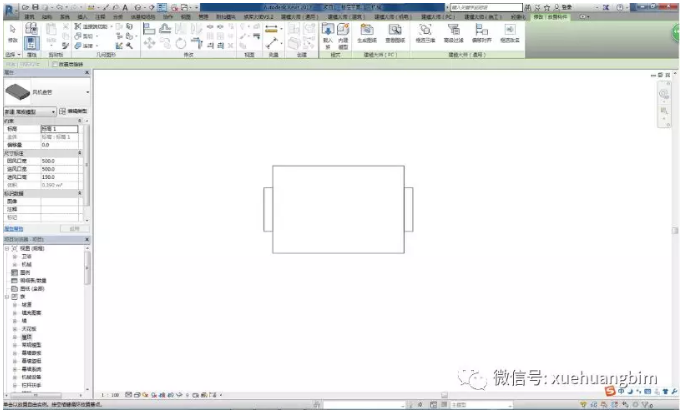Click the 高级过滤 filter icon
683x413 pixels.
(x=453, y=30)
